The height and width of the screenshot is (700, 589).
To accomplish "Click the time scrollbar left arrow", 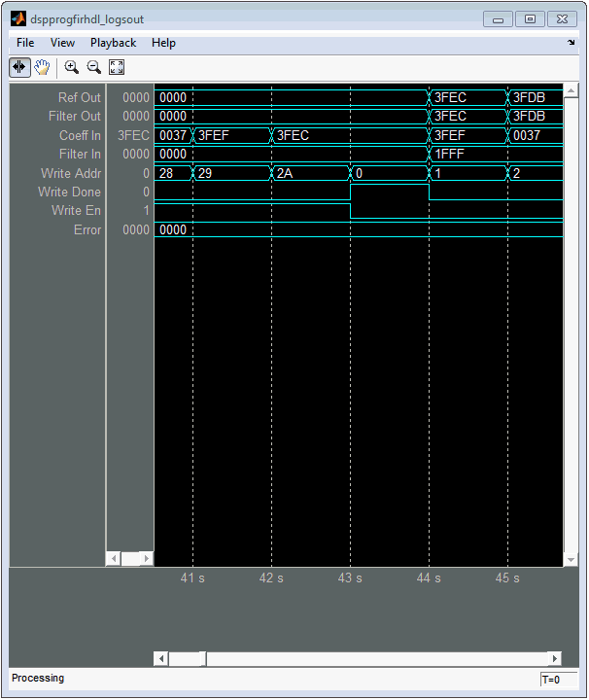I will pos(161,659).
